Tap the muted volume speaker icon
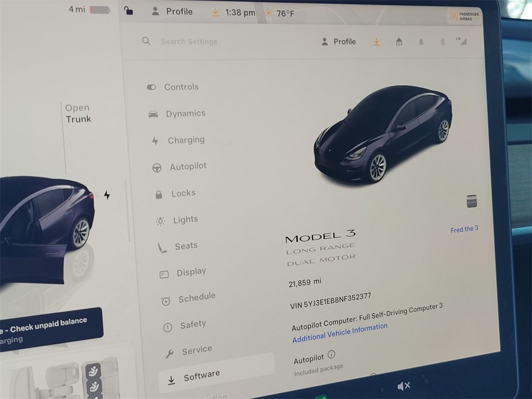The height and width of the screenshot is (399, 532). tap(404, 386)
